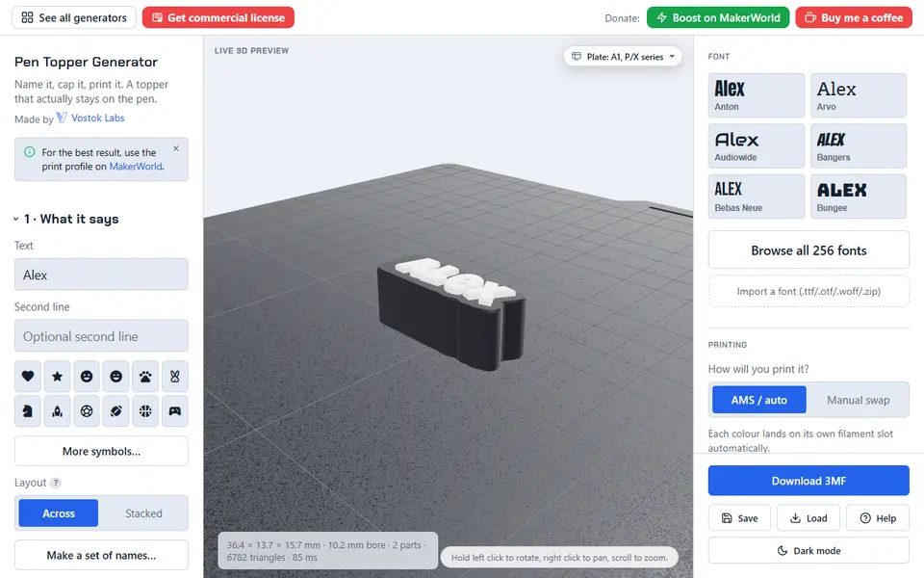Pick the Bebas Neue font
The width and height of the screenshot is (924, 578).
click(757, 197)
